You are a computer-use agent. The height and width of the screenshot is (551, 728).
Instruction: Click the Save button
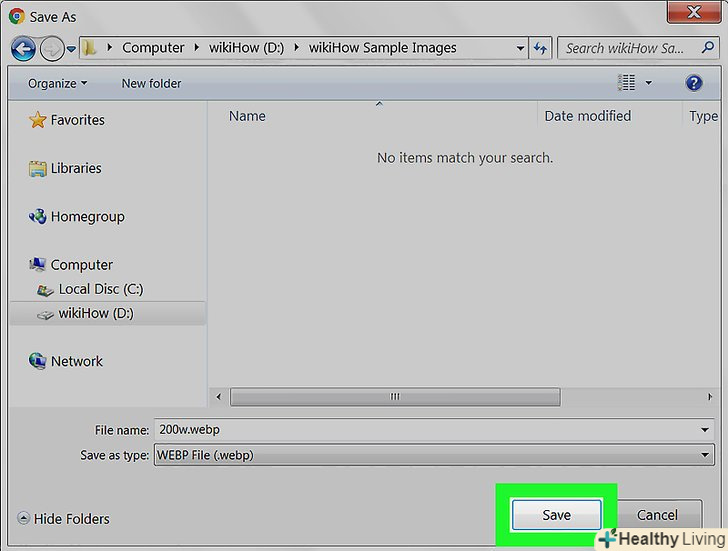pos(557,515)
